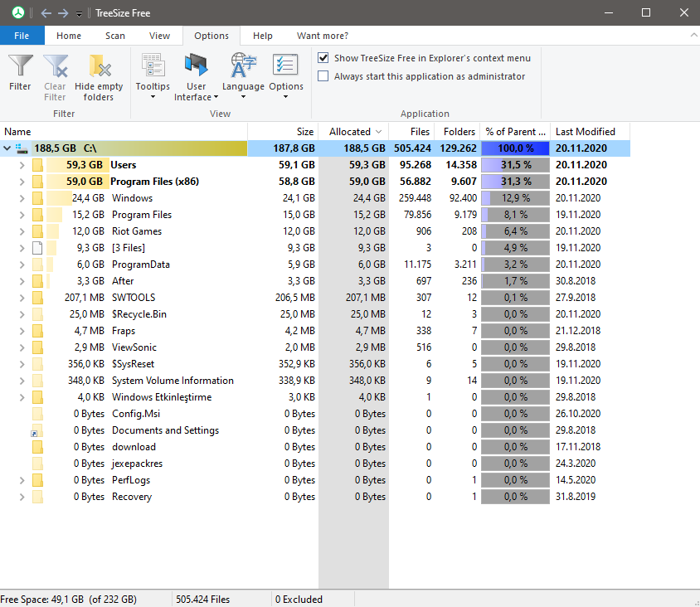Viewport: 700px width, 607px height.
Task: Click the SWTOOLS folder icon
Action: (x=37, y=298)
